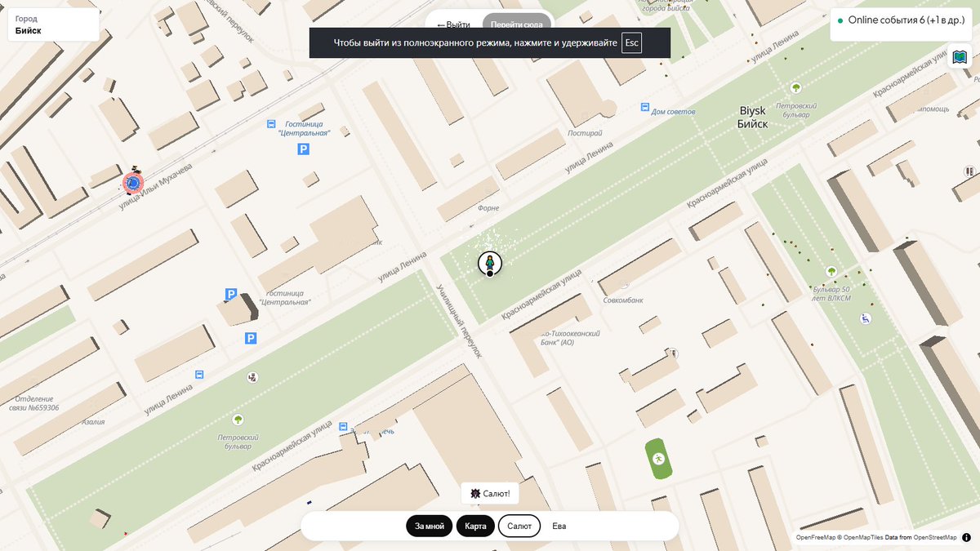980x551 pixels.
Task: Click the Ева name in the bottom bar
Action: pos(559,527)
